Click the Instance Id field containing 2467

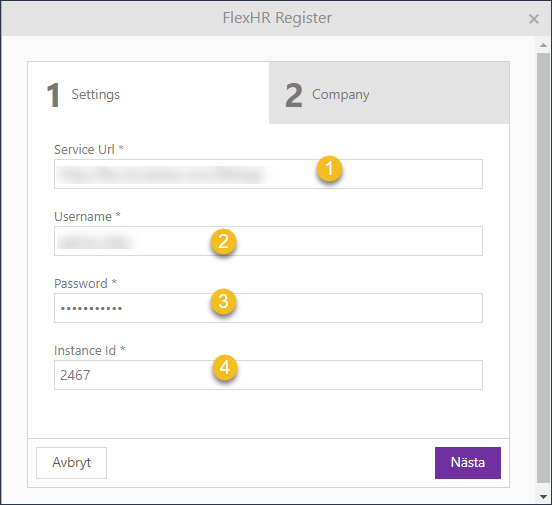point(268,375)
